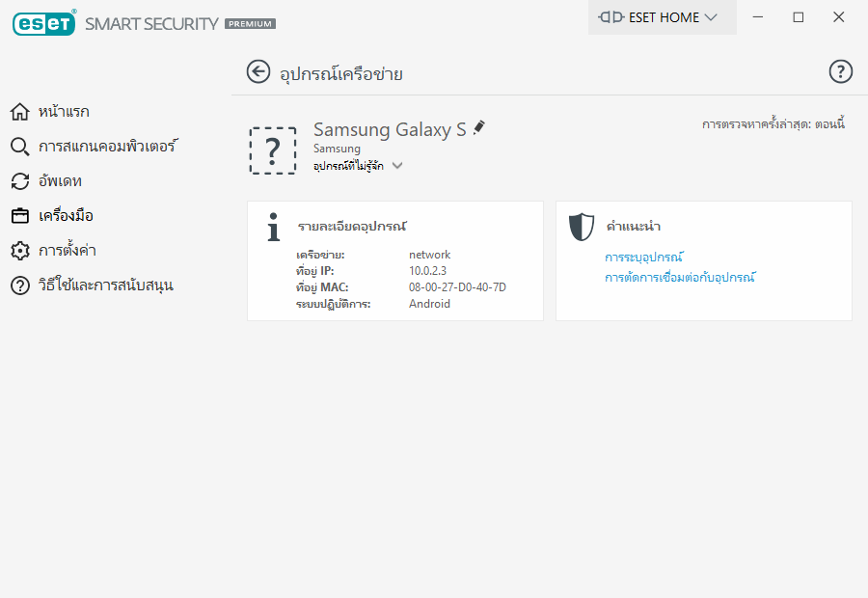Open วิธีใช้และการสนับสนุน menu item
The height and width of the screenshot is (598, 868).
coord(106,285)
